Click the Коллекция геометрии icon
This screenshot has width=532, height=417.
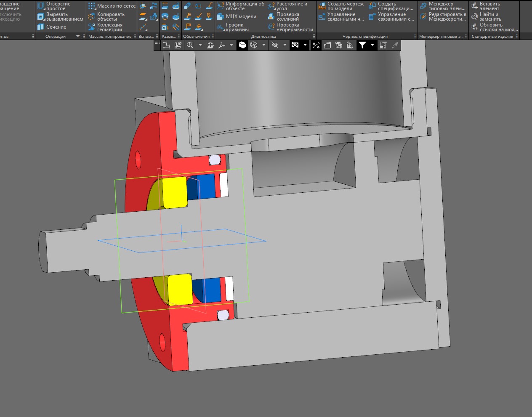(92, 27)
